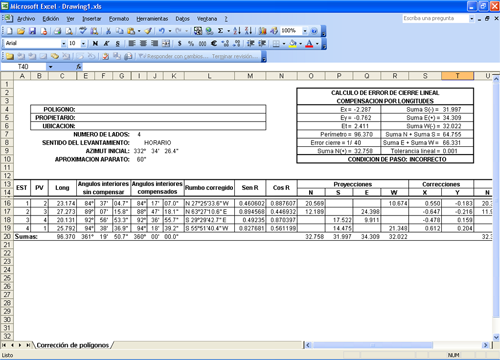Sort ascending with the A-Z icon

(237, 31)
